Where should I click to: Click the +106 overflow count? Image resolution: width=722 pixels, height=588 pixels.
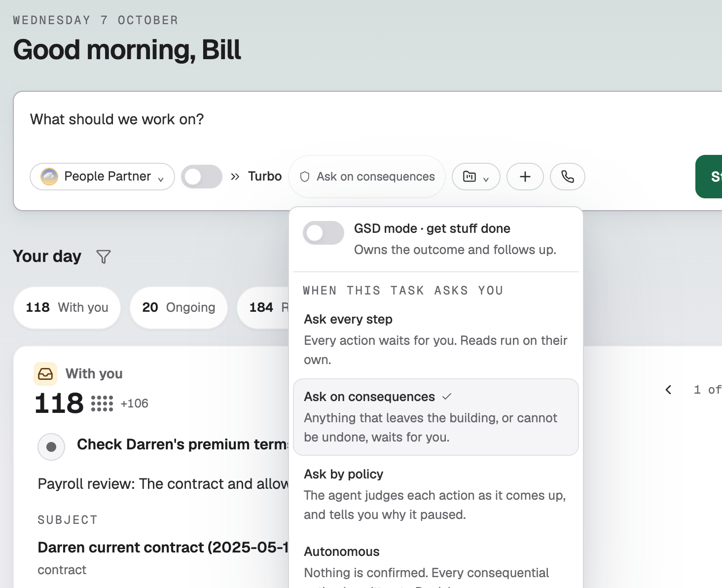click(134, 404)
